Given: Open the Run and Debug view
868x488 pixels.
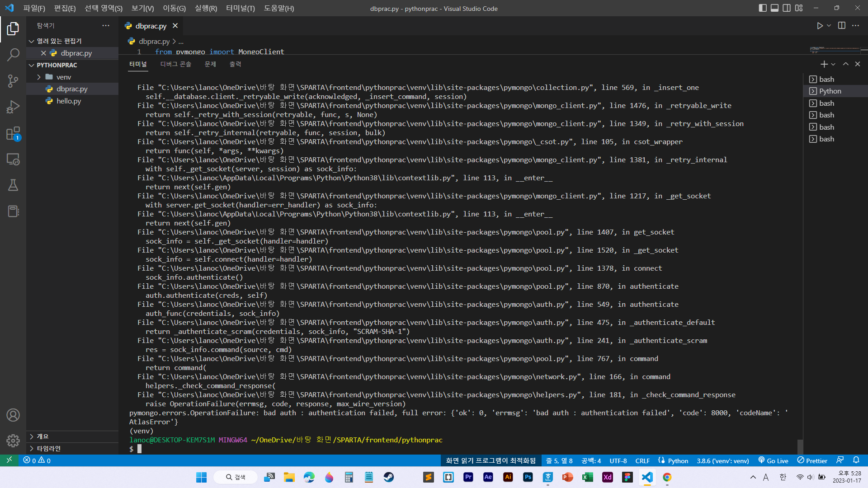Looking at the screenshot, I should 13,107.
